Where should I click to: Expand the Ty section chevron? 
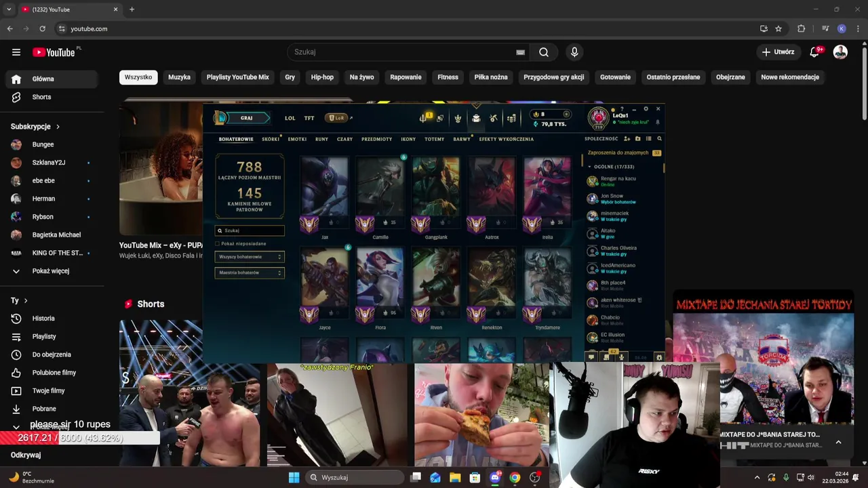pyautogui.click(x=26, y=300)
